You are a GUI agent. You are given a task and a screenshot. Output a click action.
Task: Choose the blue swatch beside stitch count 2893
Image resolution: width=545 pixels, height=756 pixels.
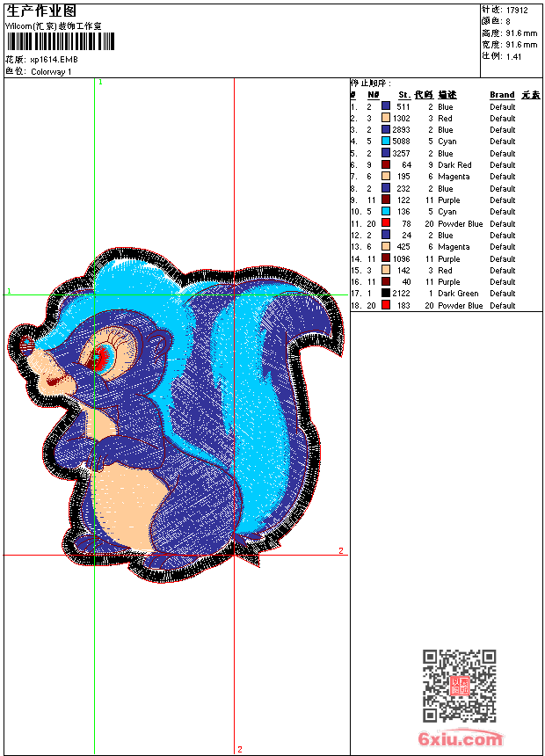point(386,129)
